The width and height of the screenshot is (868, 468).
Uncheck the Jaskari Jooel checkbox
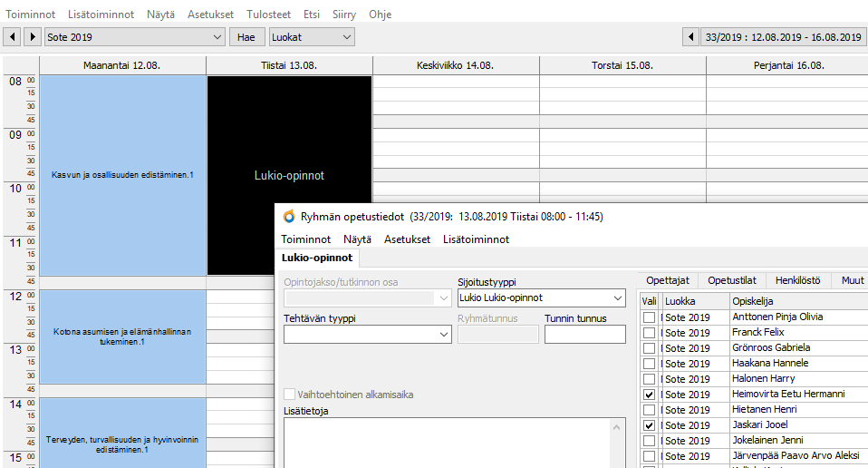tap(649, 425)
